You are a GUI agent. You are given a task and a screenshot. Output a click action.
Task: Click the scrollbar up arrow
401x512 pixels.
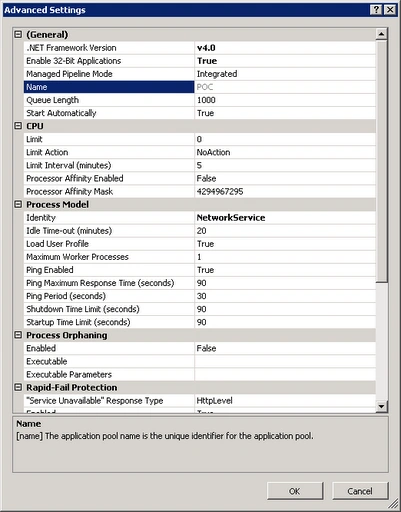(x=381, y=34)
